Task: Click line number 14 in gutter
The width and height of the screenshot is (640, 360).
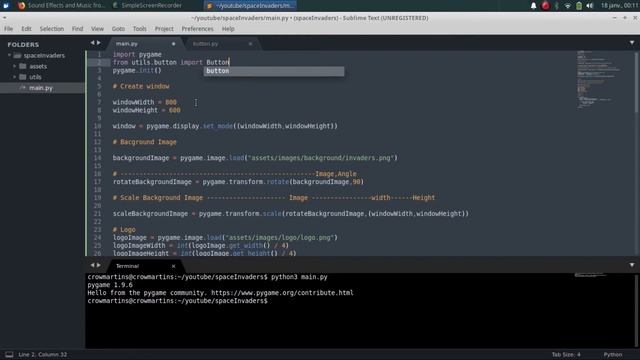Action: [x=97, y=158]
